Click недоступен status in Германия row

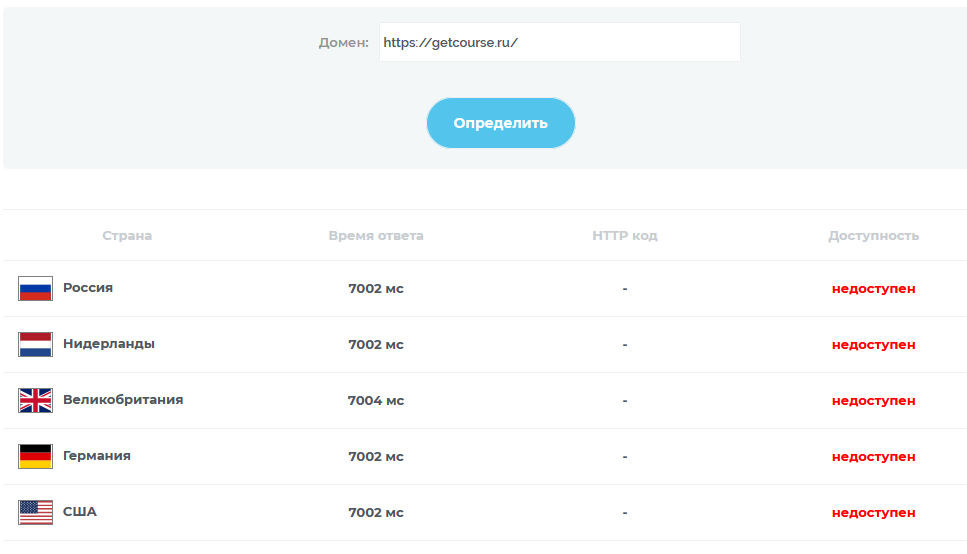[873, 457]
